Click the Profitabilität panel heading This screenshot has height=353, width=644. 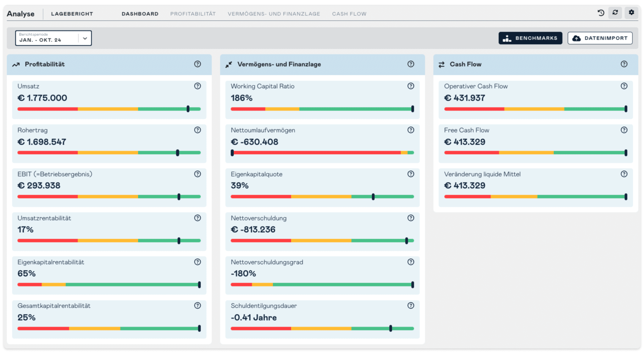point(45,64)
